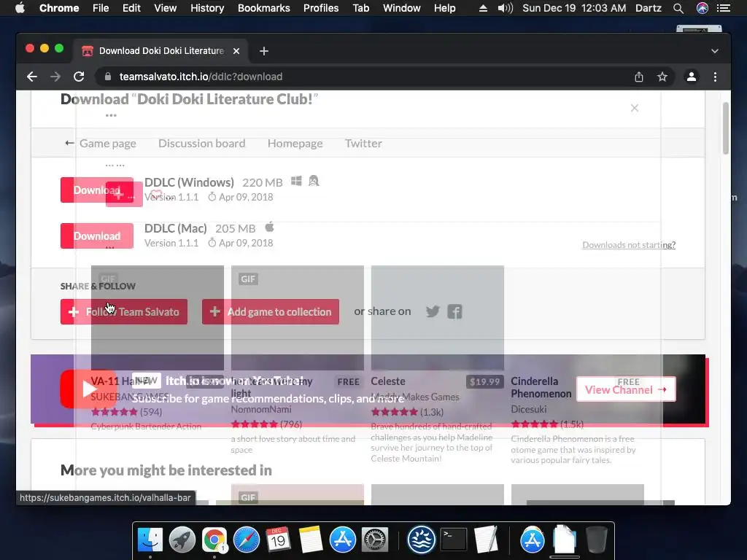This screenshot has width=747, height=560.
Task: Follow Team Salvato button
Action: [124, 312]
